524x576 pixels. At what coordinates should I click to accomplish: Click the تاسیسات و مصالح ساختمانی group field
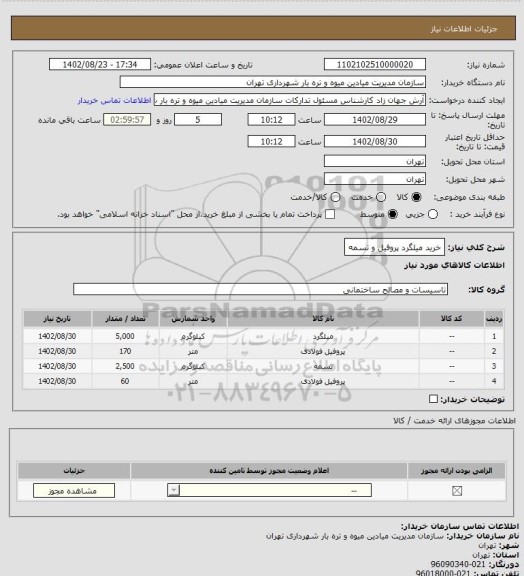[260, 289]
